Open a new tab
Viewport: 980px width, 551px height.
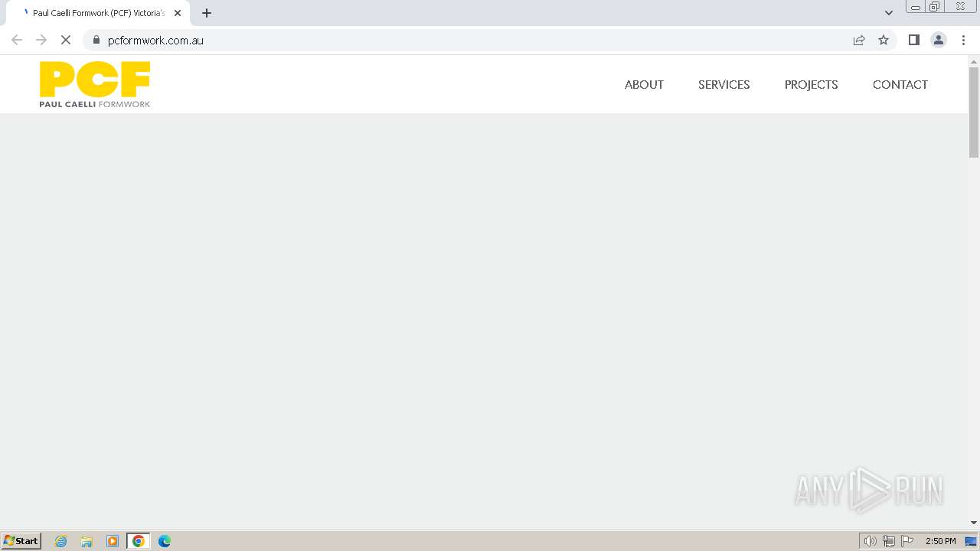tap(207, 13)
